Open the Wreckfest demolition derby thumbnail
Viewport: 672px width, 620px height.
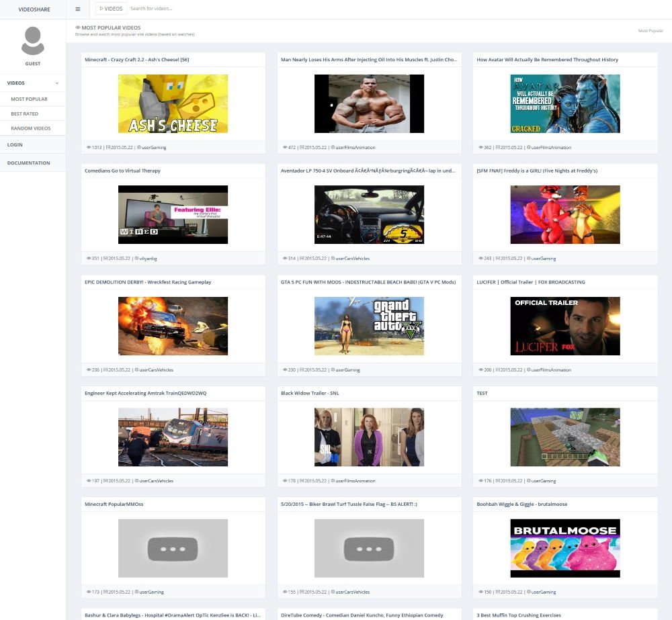click(173, 326)
